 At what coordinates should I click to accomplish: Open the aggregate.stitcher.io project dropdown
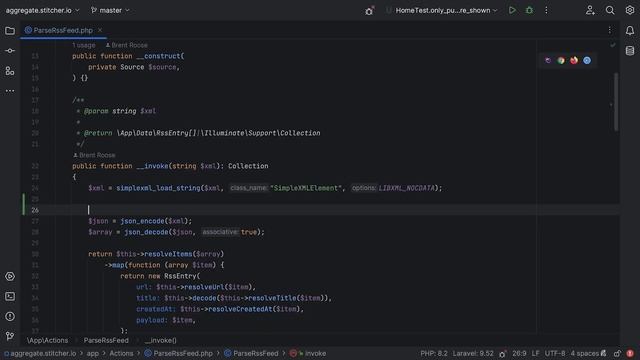(x=42, y=10)
